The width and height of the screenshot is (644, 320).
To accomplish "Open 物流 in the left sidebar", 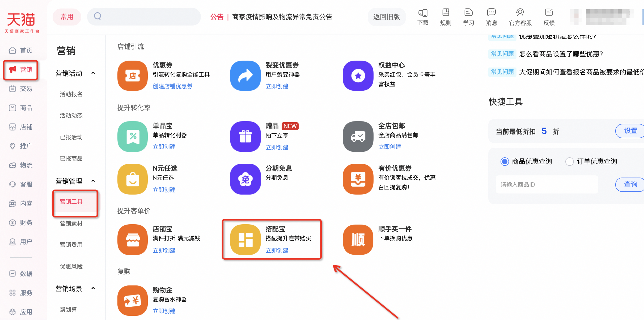I will click(x=21, y=165).
